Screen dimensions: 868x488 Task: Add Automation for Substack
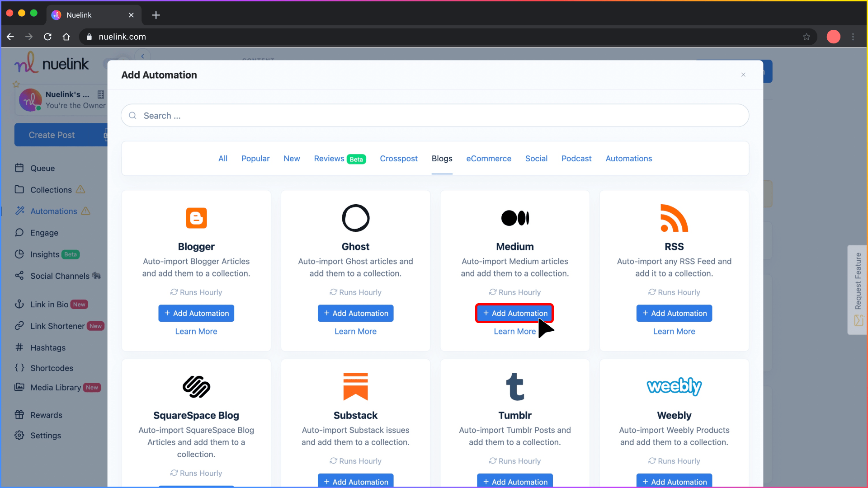[355, 481]
